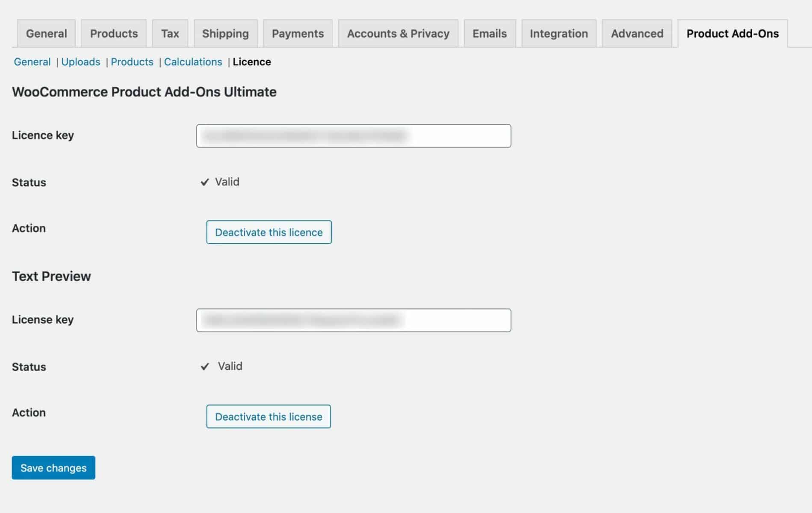Viewport: 812px width, 513px height.
Task: Click the License key label under Text Preview
Action: tap(43, 319)
